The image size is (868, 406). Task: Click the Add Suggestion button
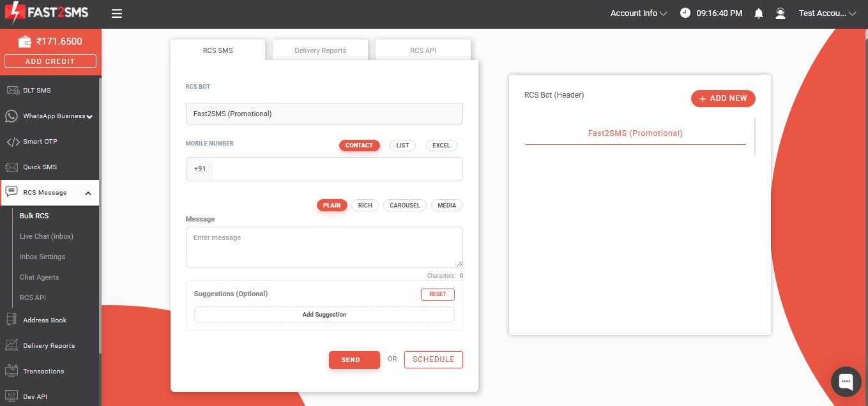(x=324, y=315)
